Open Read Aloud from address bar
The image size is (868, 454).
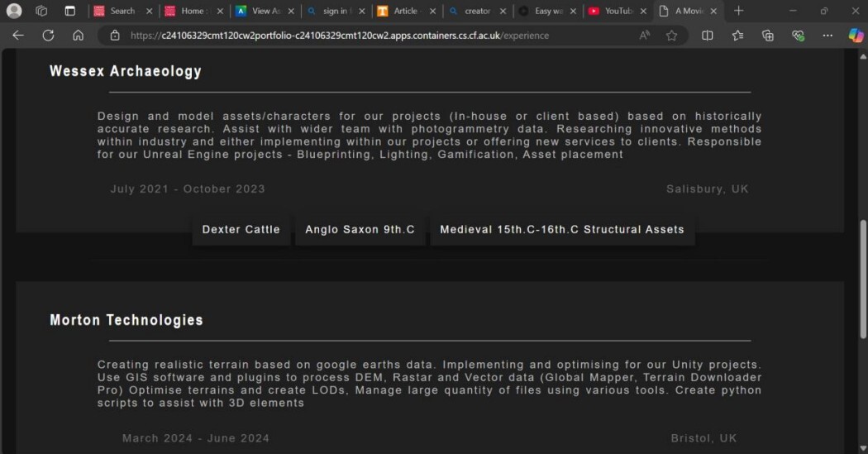[x=644, y=36]
